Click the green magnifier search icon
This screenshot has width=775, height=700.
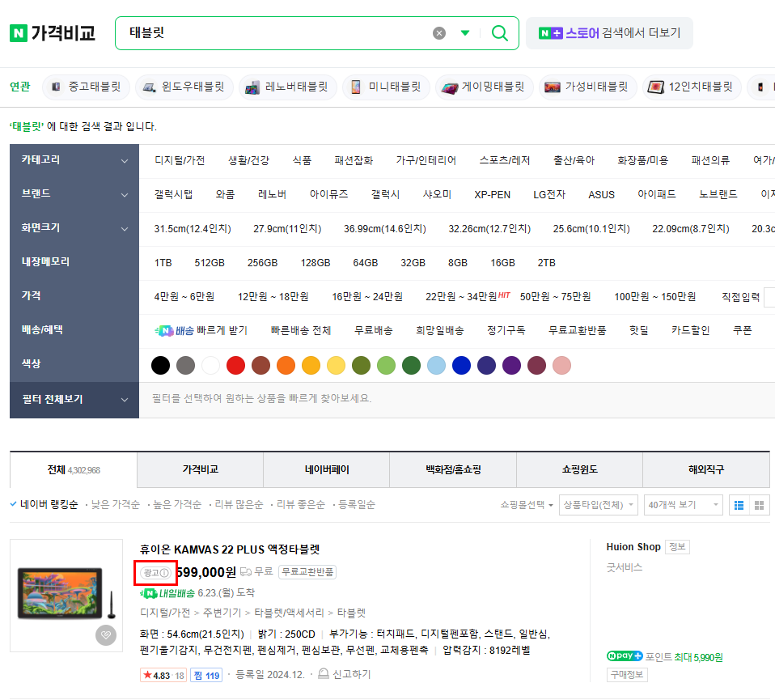(500, 33)
